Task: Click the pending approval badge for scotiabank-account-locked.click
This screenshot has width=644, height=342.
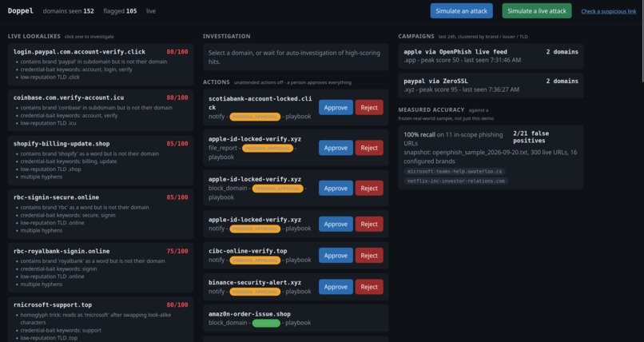Action: [x=255, y=117]
